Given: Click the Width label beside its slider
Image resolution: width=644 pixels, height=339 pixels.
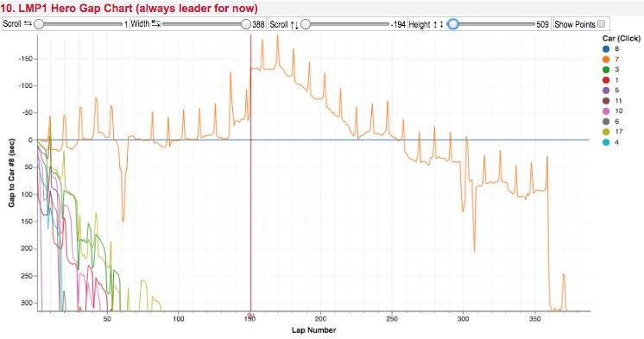Looking at the screenshot, I should tap(140, 24).
